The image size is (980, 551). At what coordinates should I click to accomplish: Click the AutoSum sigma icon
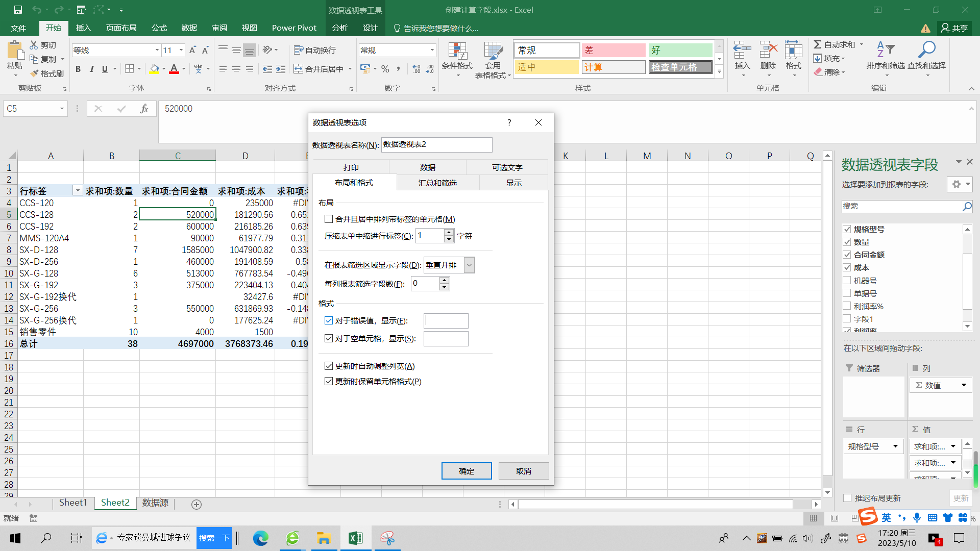pyautogui.click(x=818, y=45)
